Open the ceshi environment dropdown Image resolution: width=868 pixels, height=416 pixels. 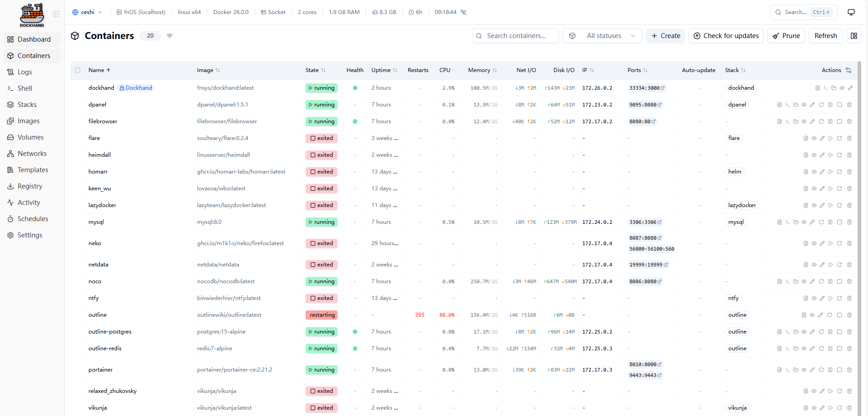pyautogui.click(x=87, y=12)
